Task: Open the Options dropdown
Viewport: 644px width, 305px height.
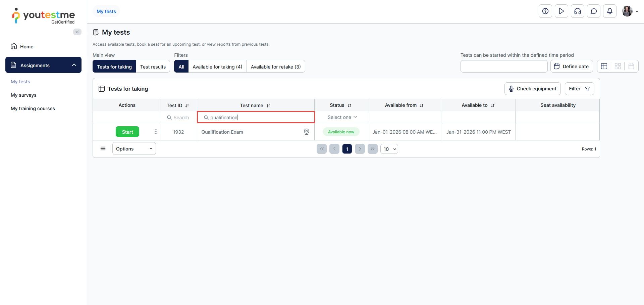Action: tap(134, 149)
